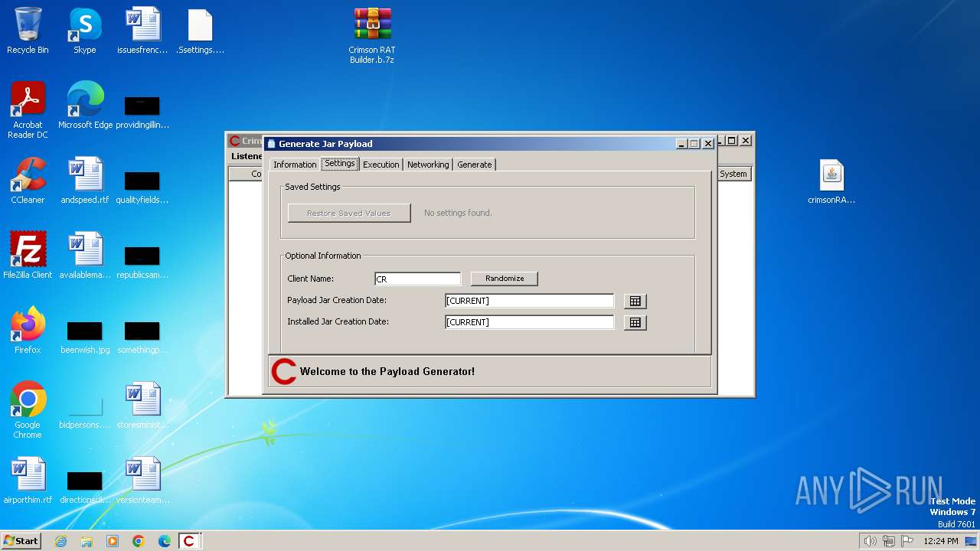
Task: Open Google Chrome desktop shortcut
Action: 28,410
